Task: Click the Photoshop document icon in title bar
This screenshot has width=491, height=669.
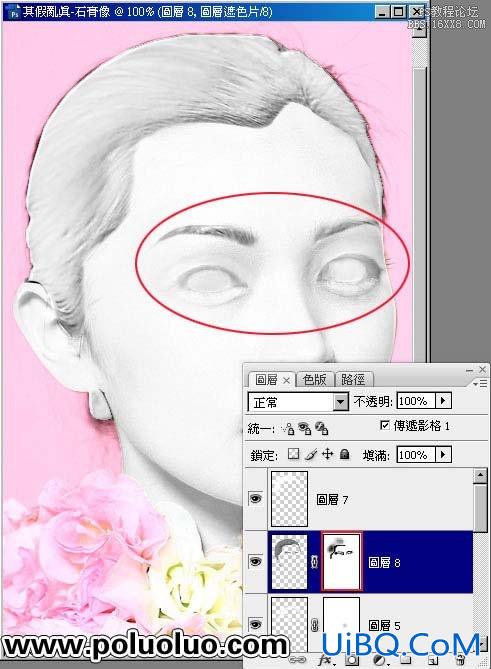Action: pos(14,12)
